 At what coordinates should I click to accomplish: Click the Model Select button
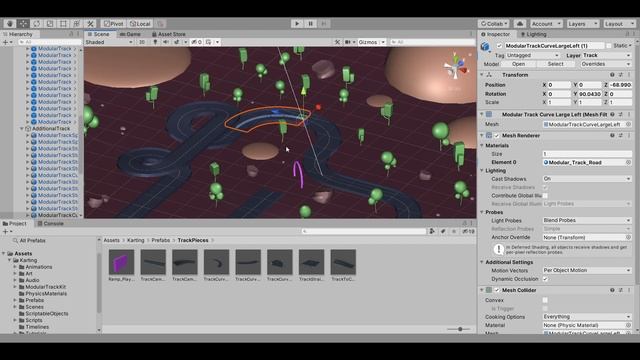coord(555,64)
